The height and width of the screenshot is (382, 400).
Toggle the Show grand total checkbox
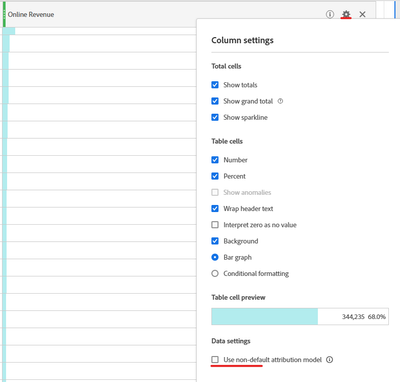[215, 101]
